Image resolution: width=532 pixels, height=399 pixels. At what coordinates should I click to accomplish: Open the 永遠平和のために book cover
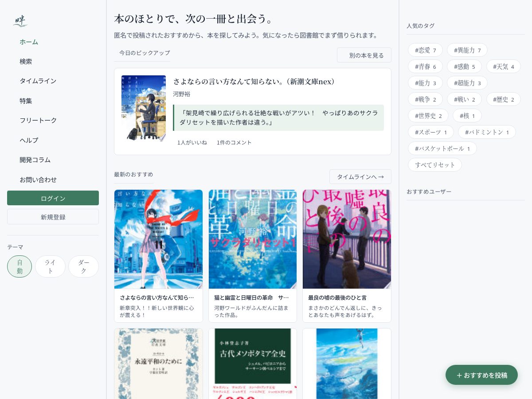[158, 364]
